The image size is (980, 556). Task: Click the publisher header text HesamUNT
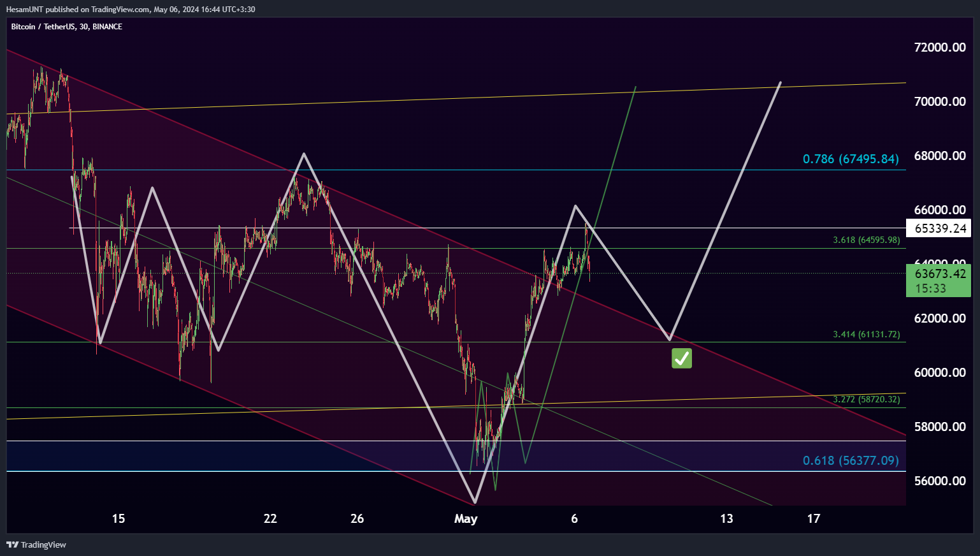[x=25, y=10]
